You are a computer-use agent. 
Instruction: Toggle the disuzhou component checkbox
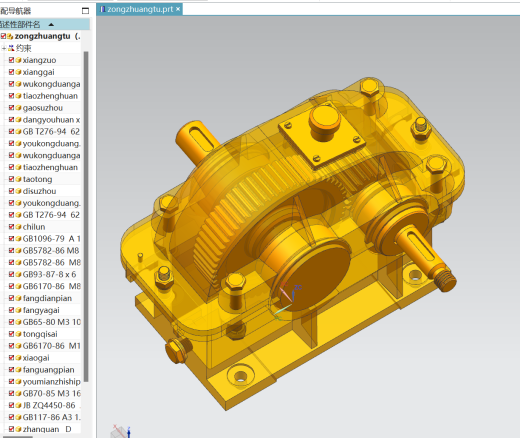click(x=11, y=191)
